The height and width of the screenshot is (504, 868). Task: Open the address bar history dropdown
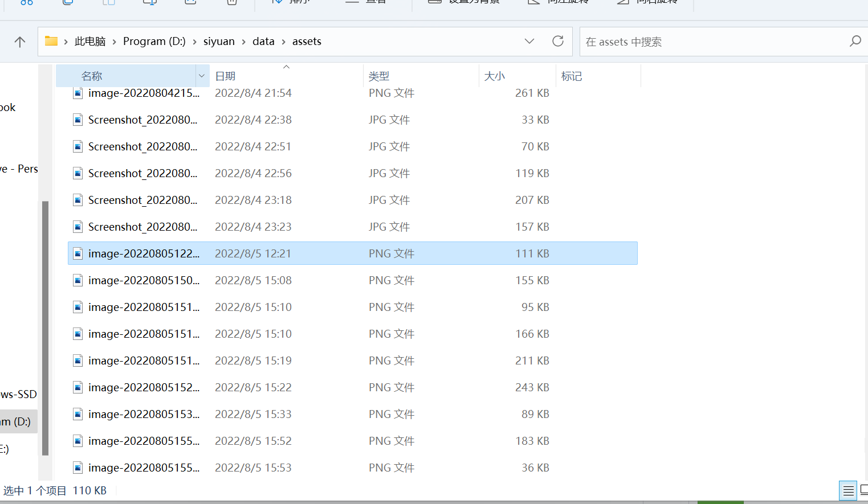coord(529,41)
